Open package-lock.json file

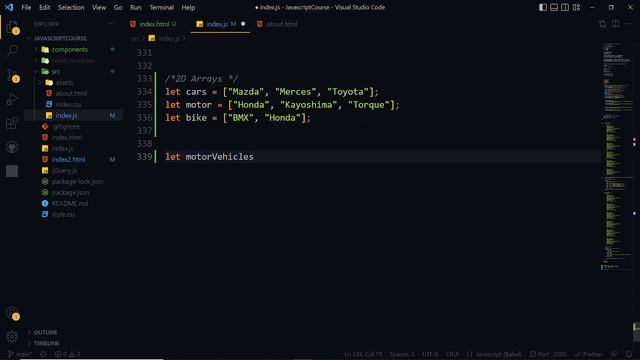click(x=77, y=182)
